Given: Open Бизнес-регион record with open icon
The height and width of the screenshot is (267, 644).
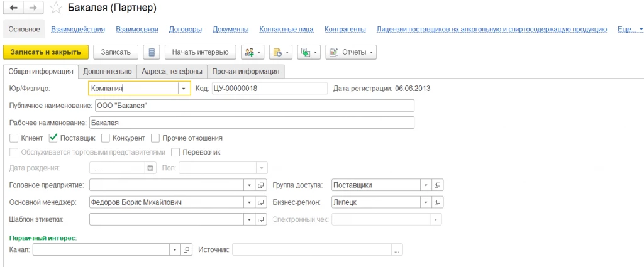Looking at the screenshot, I should tap(438, 202).
